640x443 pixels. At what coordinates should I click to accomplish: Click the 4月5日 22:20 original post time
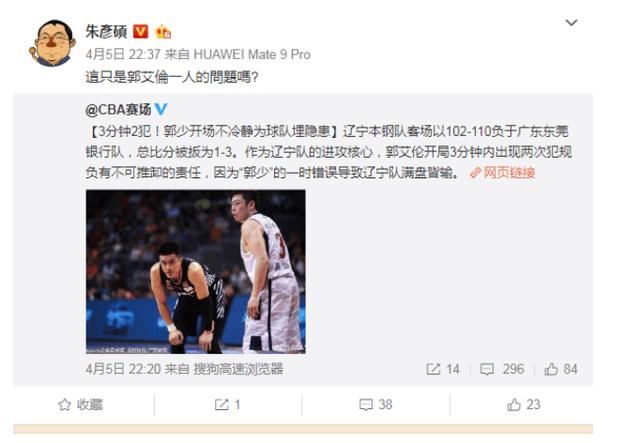123,369
